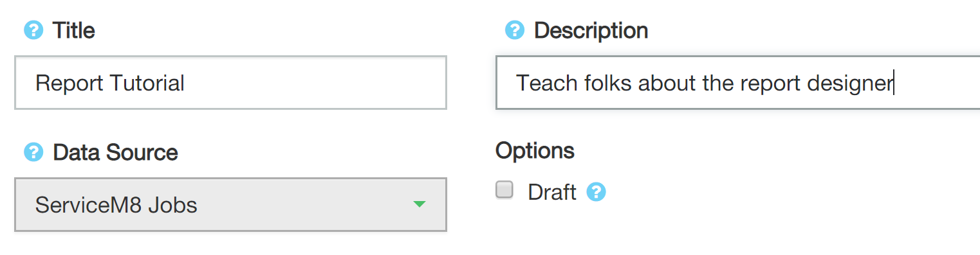Click the green arrow in Data Source
980x255 pixels.
(420, 205)
